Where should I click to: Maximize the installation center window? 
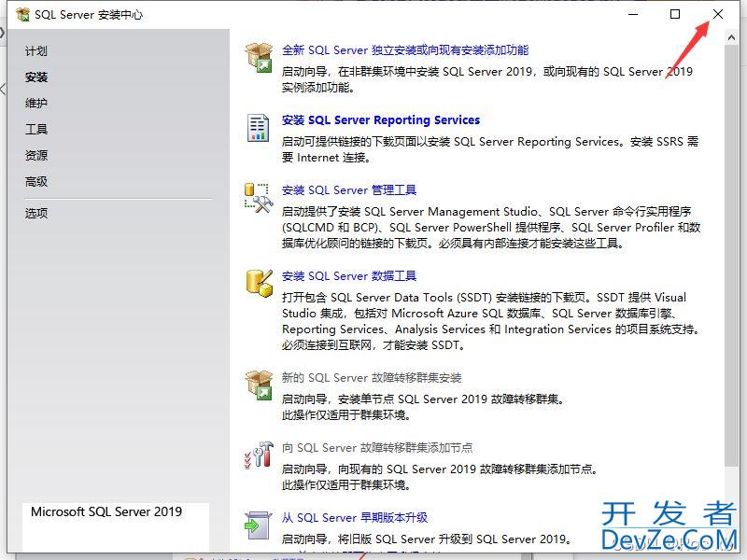(x=675, y=14)
